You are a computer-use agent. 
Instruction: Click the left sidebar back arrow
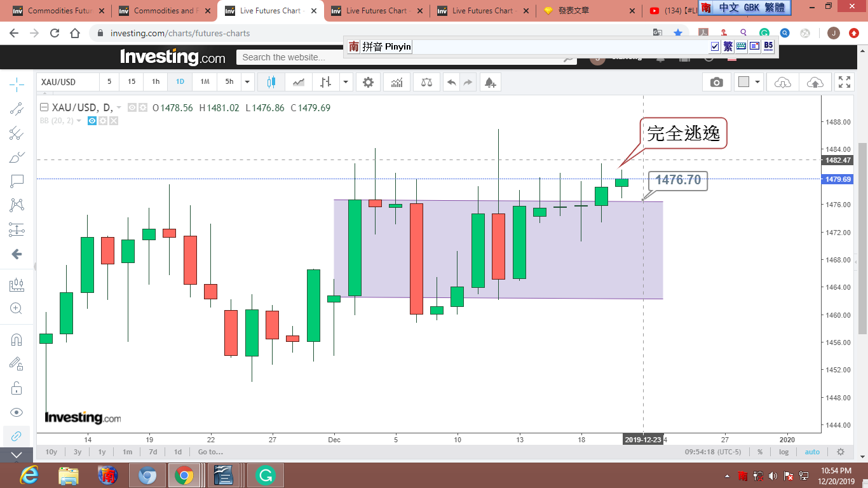click(x=17, y=254)
